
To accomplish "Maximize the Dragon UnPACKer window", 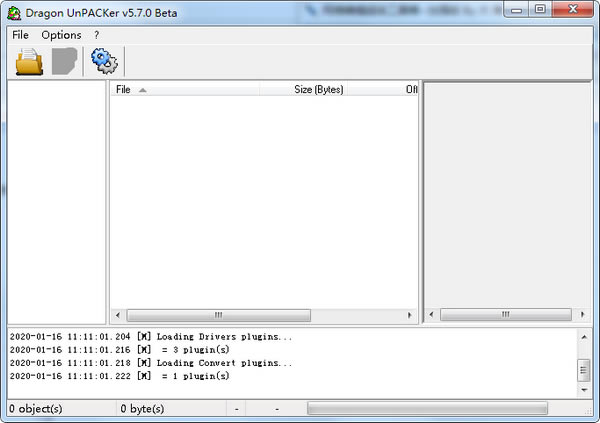I will click(540, 10).
